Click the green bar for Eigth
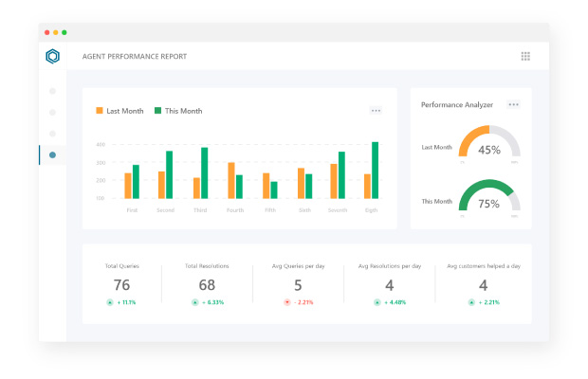588x379 pixels. (x=375, y=170)
